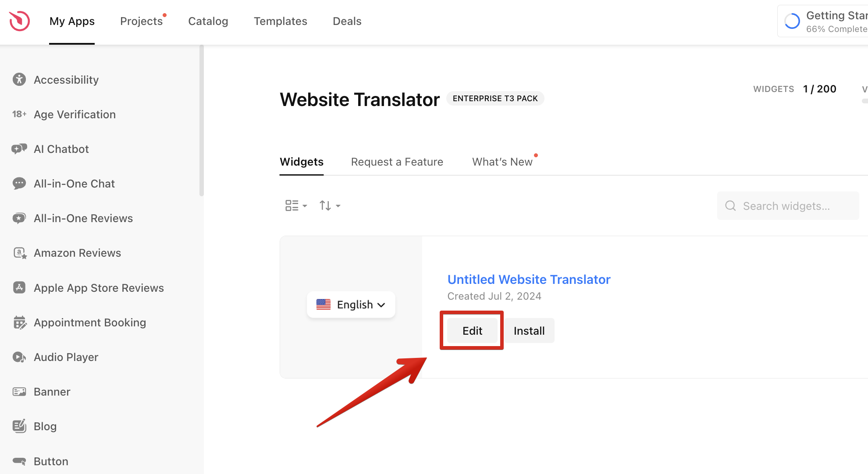Select the Age Verification 18+ icon
The width and height of the screenshot is (868, 474).
point(19,114)
